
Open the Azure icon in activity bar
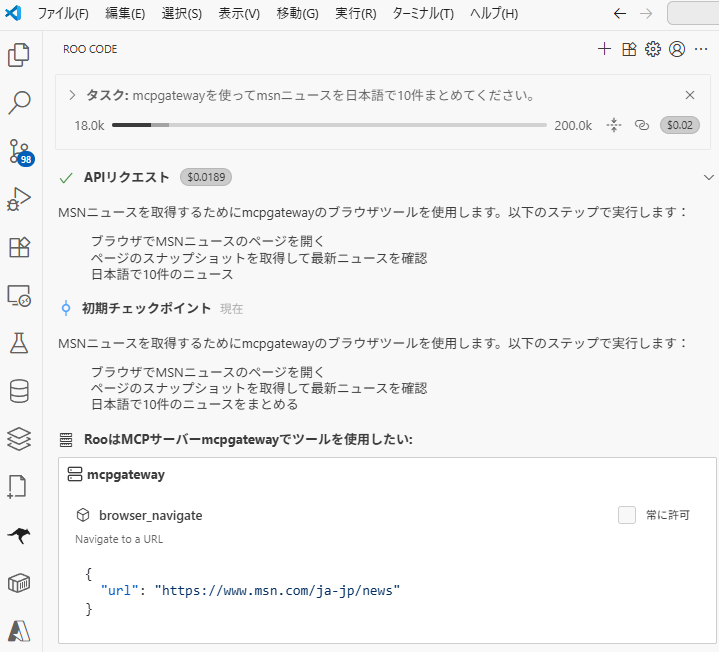pos(19,631)
